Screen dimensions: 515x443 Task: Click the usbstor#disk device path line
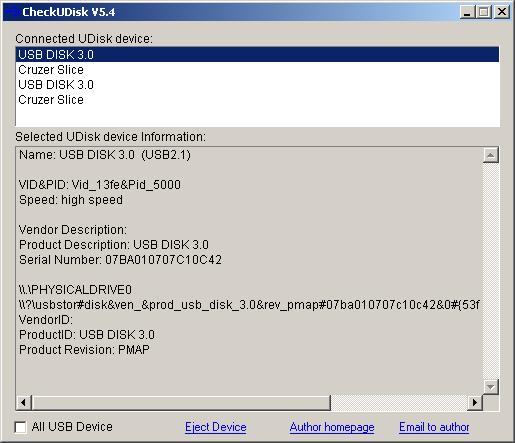pyautogui.click(x=249, y=305)
